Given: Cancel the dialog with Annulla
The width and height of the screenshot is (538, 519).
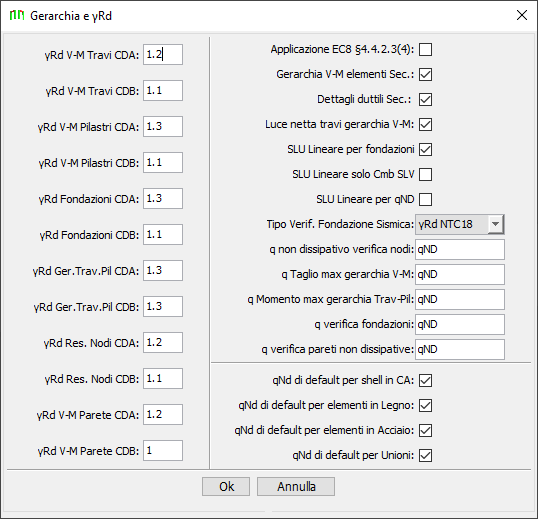Looking at the screenshot, I should click(296, 486).
